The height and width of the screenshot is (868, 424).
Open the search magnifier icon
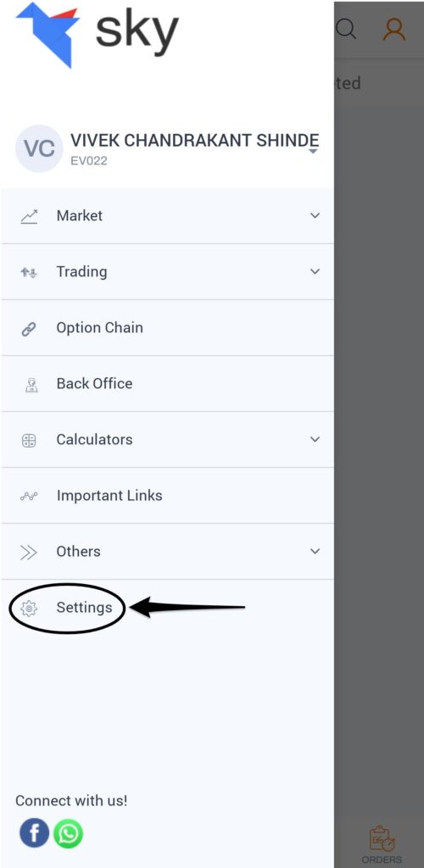point(347,29)
